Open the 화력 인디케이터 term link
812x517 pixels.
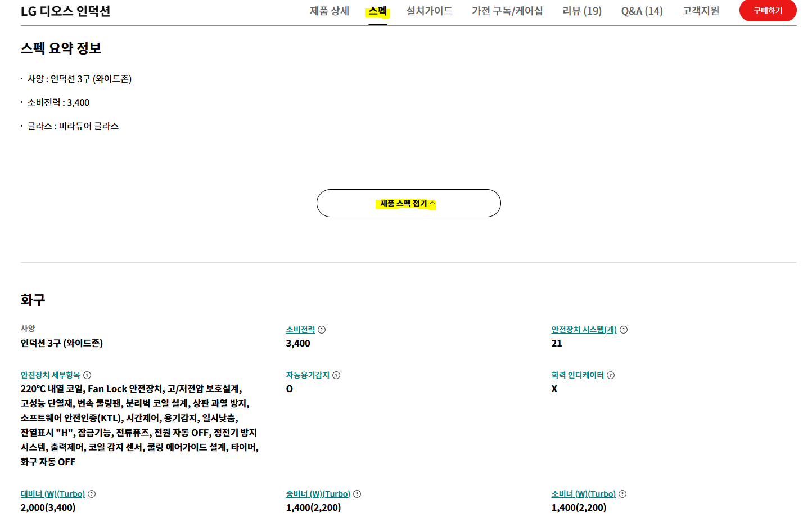pos(578,375)
